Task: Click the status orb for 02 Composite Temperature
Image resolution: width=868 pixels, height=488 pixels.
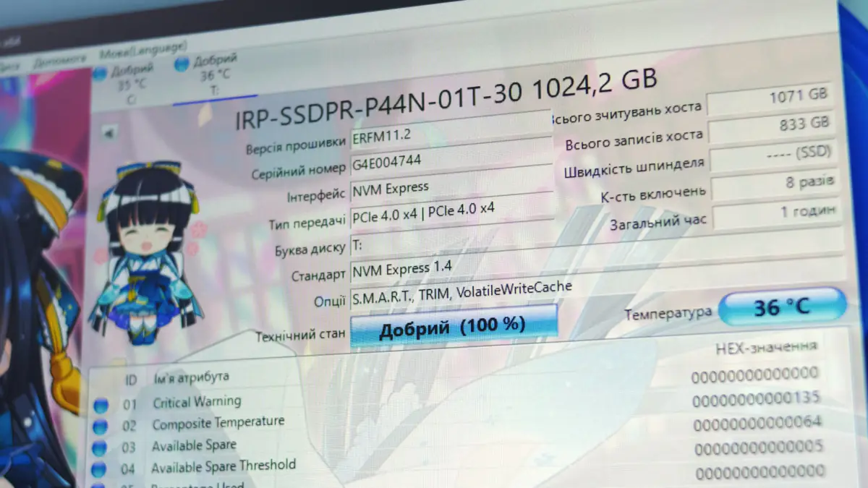Action: point(100,427)
